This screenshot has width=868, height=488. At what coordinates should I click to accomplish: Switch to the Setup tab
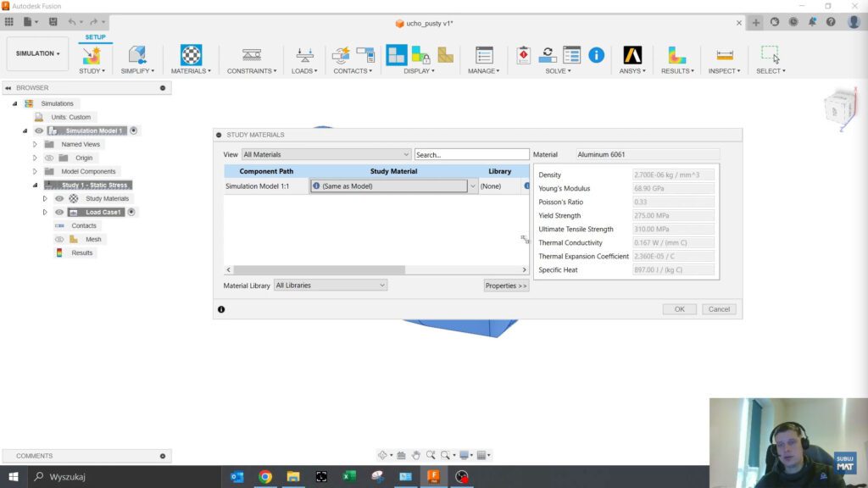coord(95,37)
